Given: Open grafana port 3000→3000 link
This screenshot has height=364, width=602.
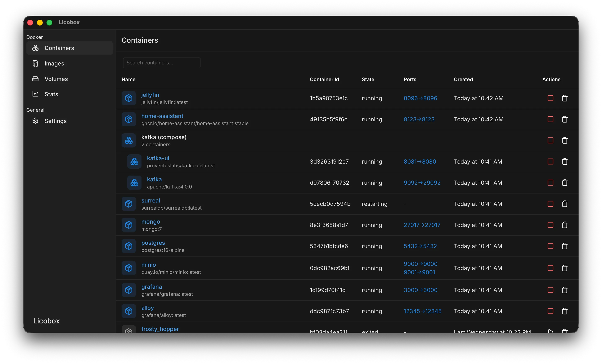Looking at the screenshot, I should (x=421, y=290).
